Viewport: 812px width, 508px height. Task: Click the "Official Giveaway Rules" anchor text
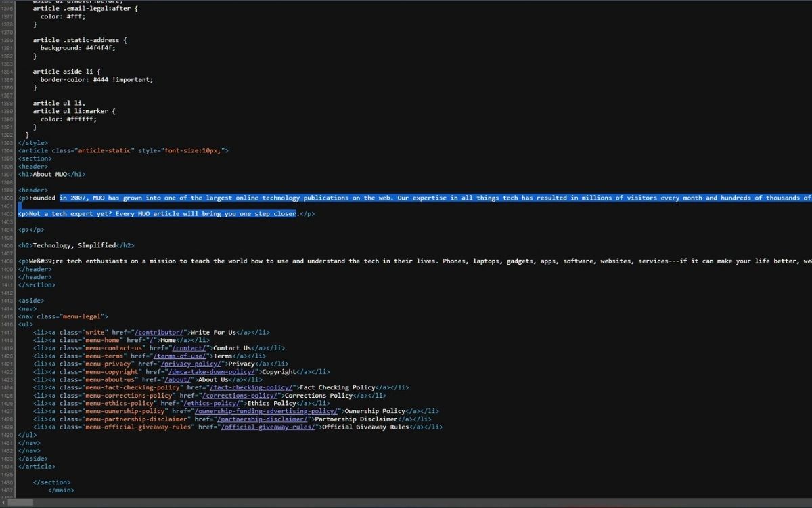tap(365, 427)
